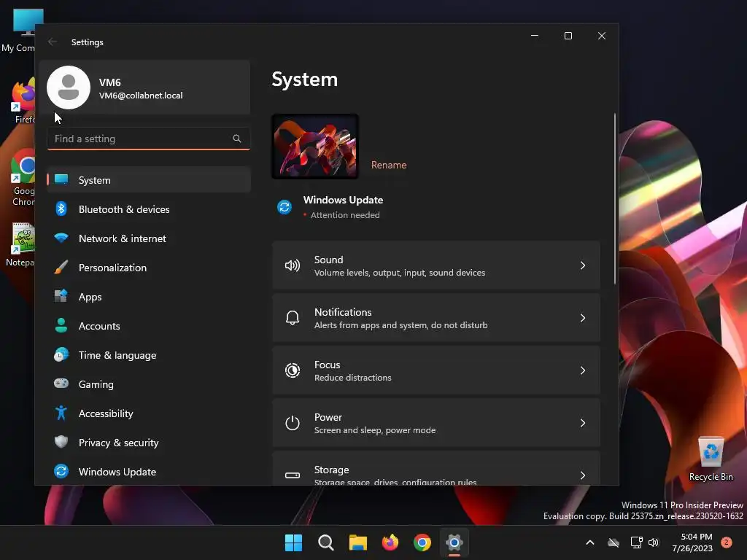Click the Power icon

292,422
